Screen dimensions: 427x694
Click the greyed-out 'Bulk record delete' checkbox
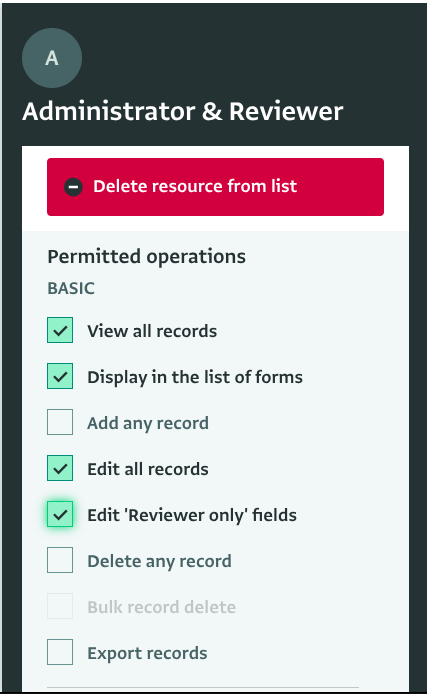click(60, 606)
